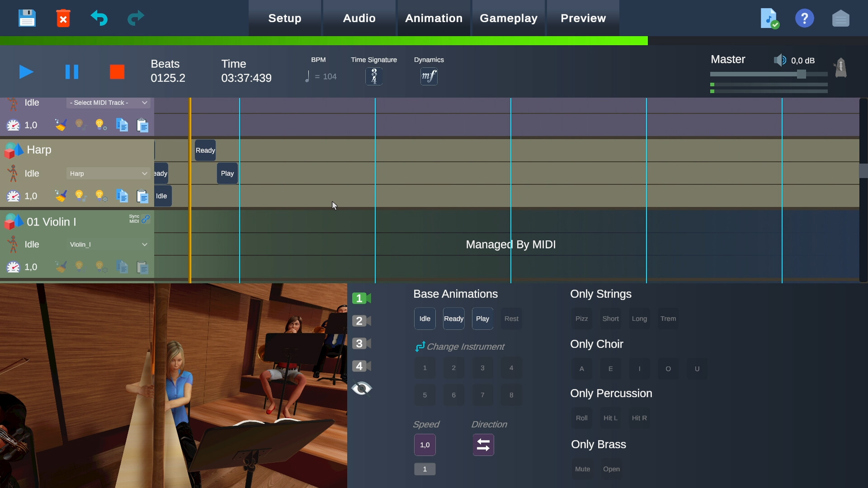Open the Violin_I animation dropdown
The image size is (868, 488).
108,244
